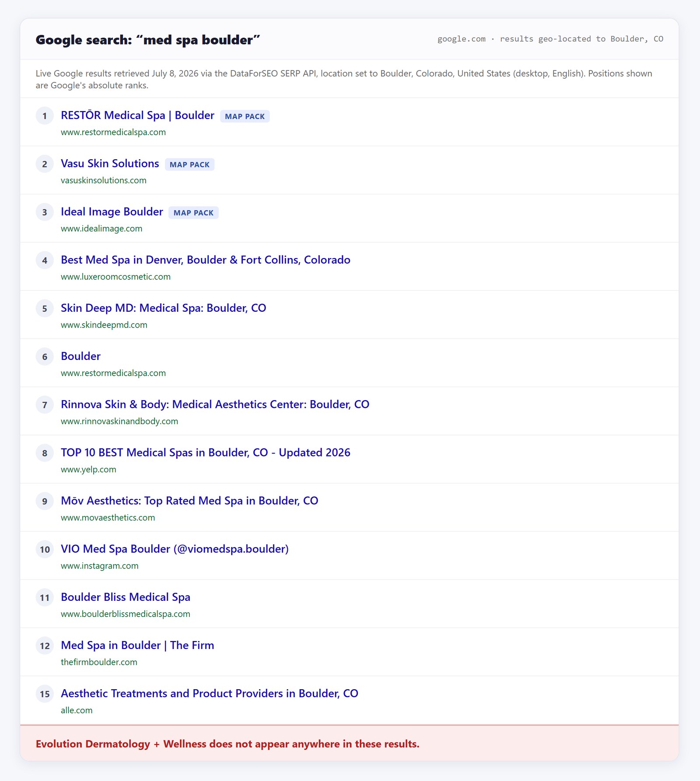Click the rank 11 position badge

(x=45, y=597)
